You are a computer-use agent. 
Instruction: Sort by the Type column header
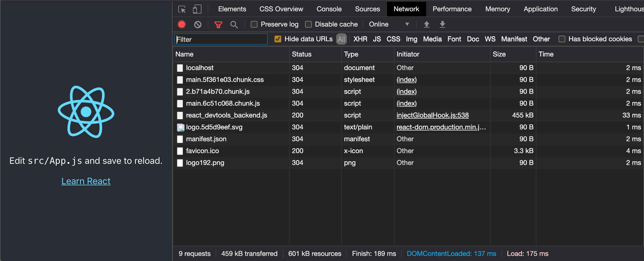(368, 54)
